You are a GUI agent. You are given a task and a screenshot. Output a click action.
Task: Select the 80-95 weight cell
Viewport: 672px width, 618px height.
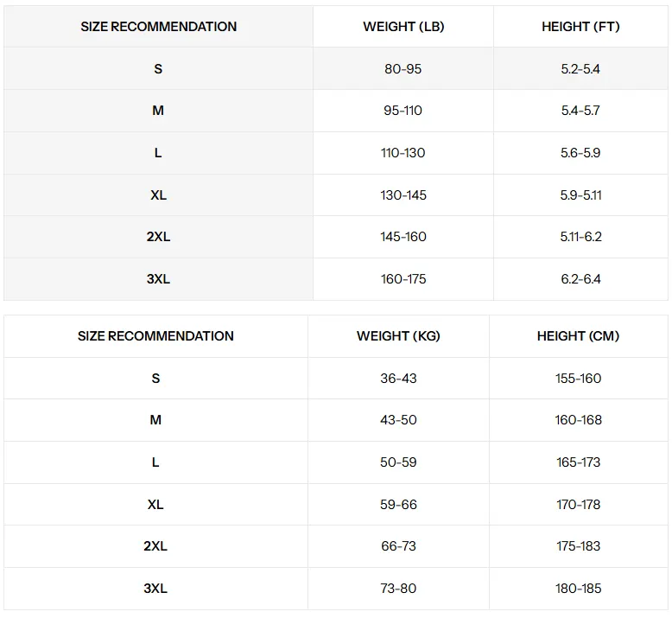tap(403, 68)
